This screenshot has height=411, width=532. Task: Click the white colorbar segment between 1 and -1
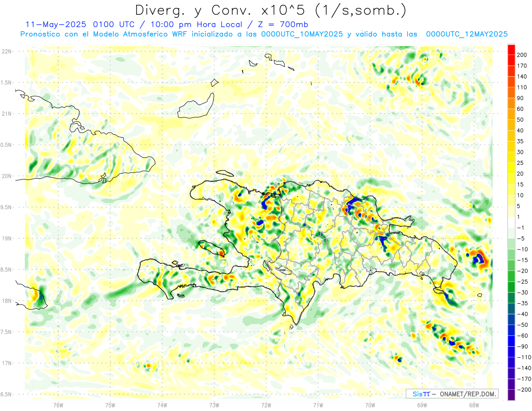511,222
